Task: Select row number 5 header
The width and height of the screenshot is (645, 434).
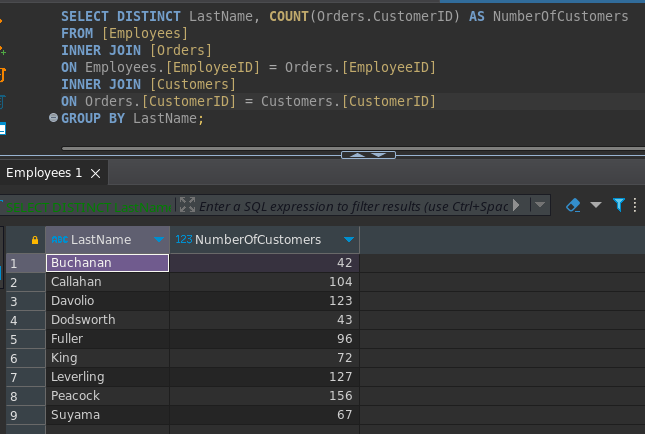Action: (26, 339)
